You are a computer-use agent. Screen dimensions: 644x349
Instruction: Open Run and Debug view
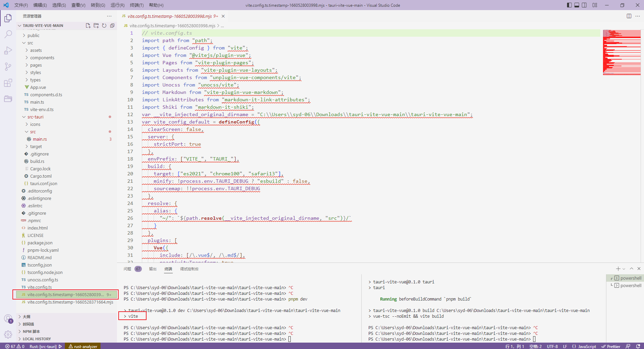8,50
